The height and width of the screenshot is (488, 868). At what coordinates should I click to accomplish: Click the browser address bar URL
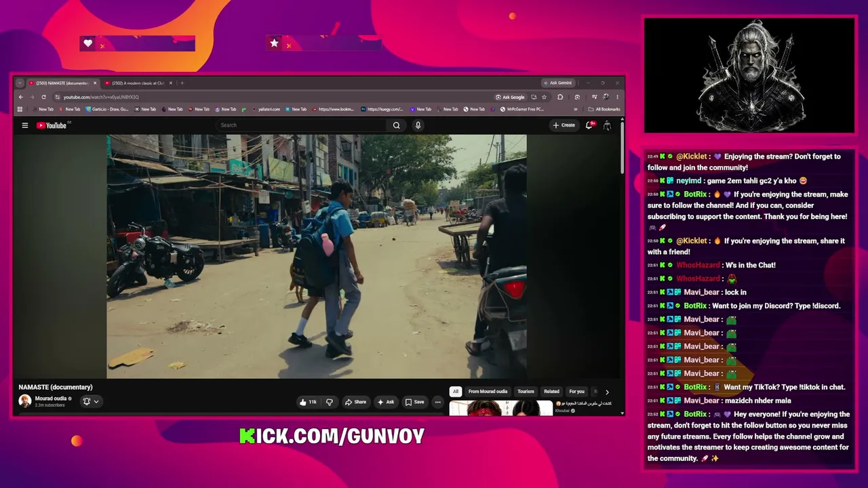[x=101, y=97]
